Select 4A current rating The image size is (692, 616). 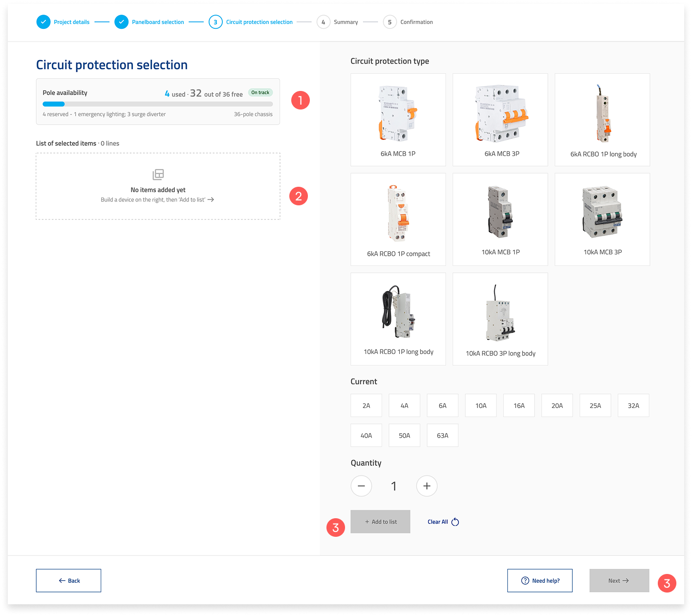[x=405, y=405]
